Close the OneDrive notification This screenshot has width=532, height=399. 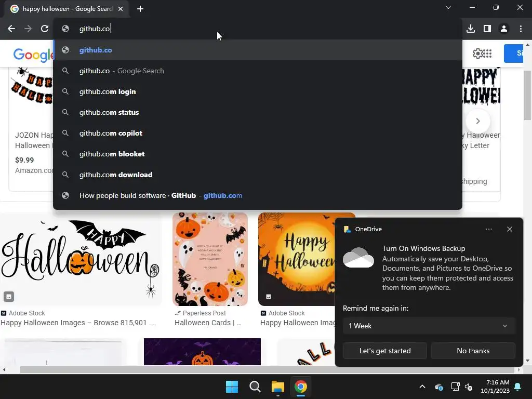tap(509, 229)
